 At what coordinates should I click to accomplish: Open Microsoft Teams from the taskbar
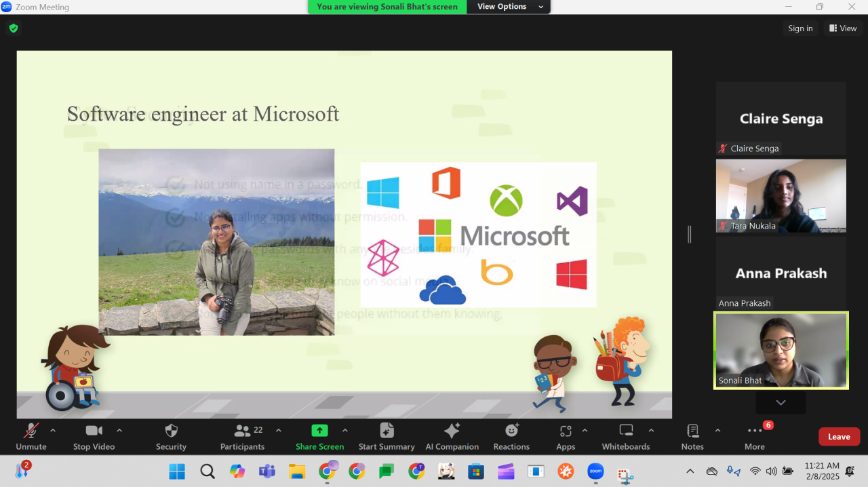(267, 471)
